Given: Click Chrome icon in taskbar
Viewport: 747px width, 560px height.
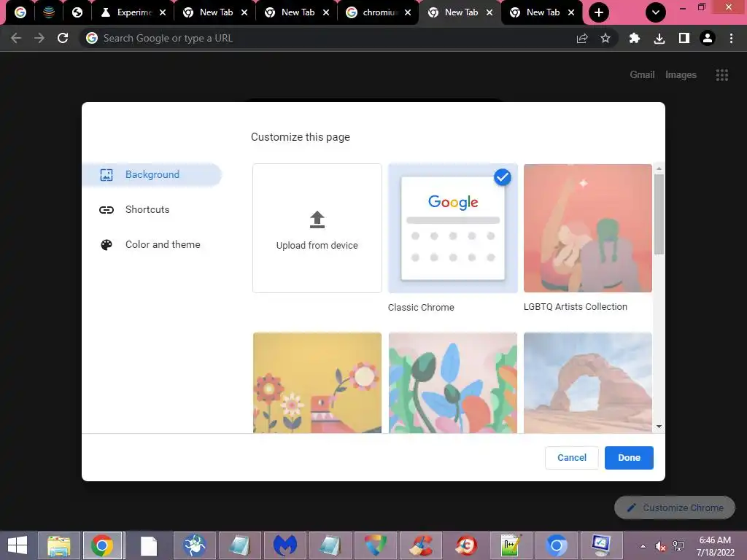Looking at the screenshot, I should 102,545.
